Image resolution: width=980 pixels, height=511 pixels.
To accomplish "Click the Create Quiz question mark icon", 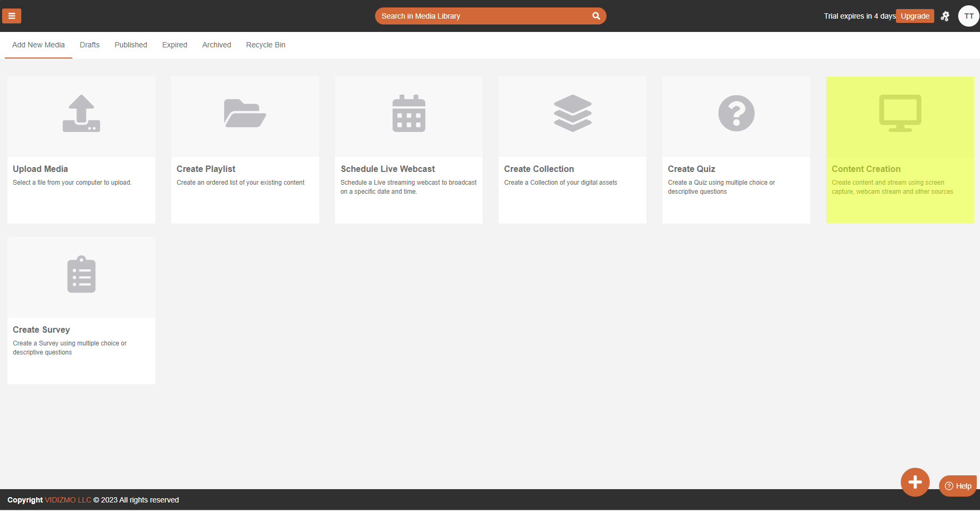I will coord(736,113).
